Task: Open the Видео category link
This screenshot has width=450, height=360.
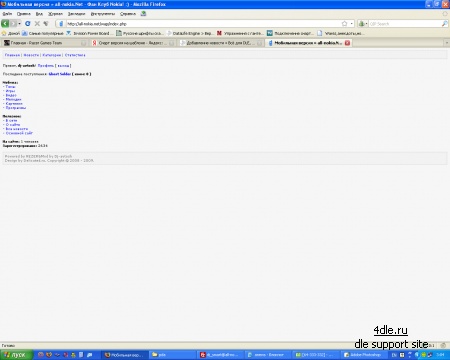Action: click(x=11, y=95)
